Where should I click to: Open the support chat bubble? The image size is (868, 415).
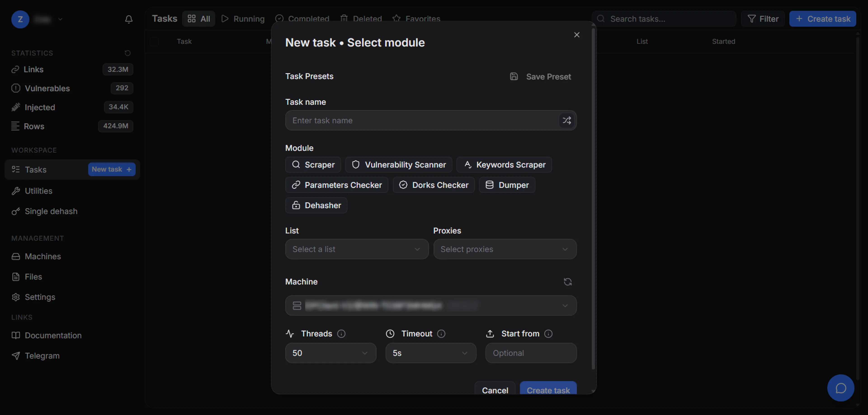pyautogui.click(x=841, y=388)
